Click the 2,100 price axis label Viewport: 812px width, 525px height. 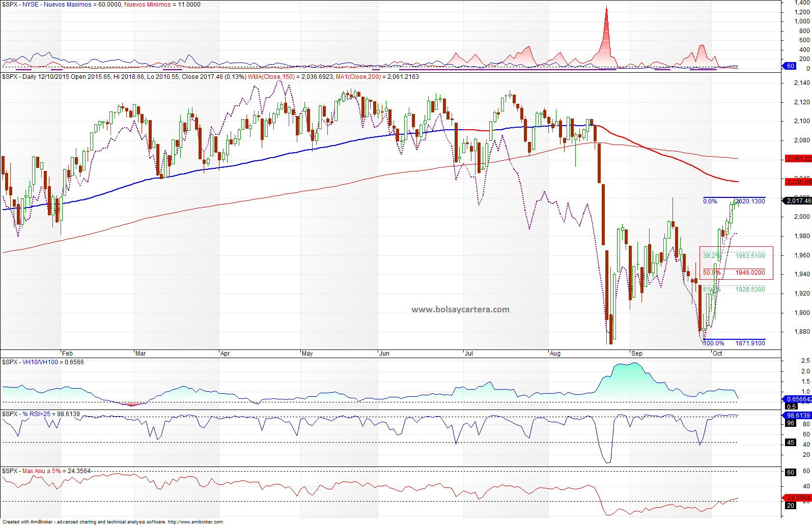coord(802,121)
